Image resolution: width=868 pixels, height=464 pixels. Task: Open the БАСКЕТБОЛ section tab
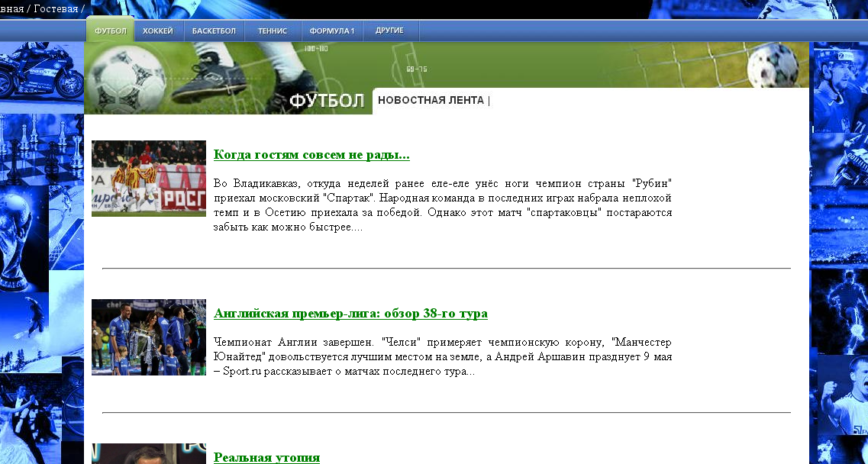(x=214, y=31)
